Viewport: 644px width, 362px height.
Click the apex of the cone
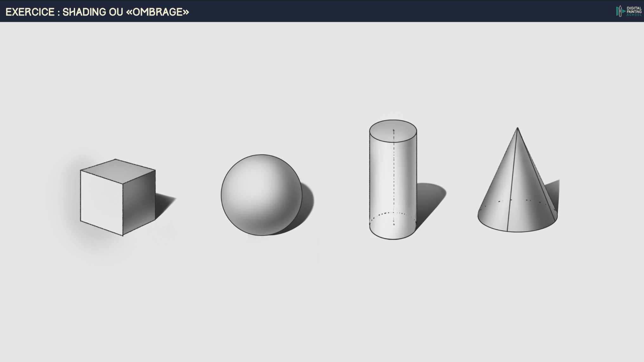[x=517, y=128]
